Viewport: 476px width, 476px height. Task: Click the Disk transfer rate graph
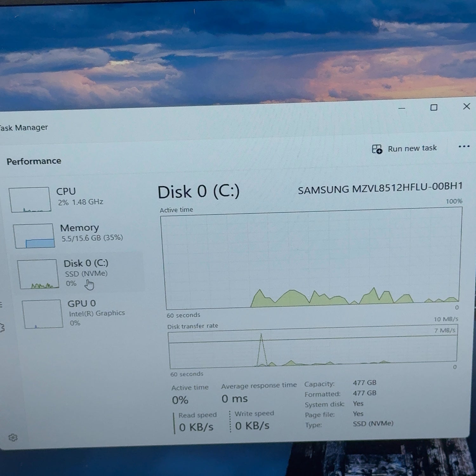coord(313,347)
